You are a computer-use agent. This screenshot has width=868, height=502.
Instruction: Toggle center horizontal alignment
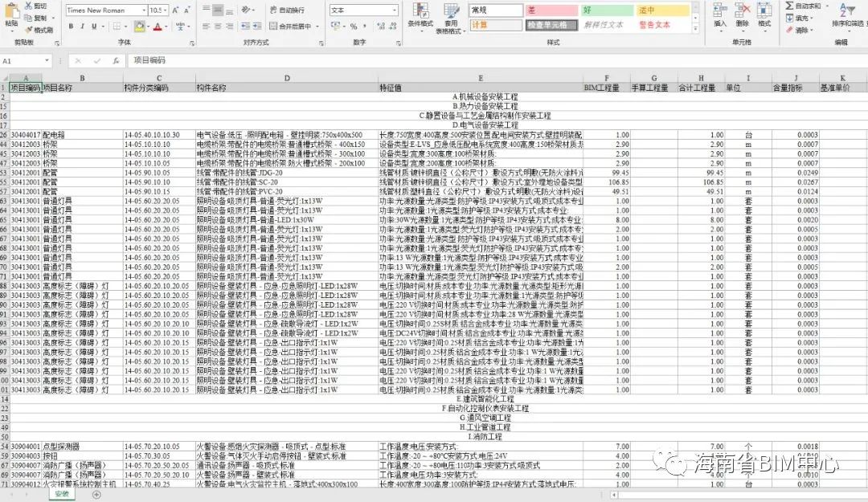[x=218, y=26]
